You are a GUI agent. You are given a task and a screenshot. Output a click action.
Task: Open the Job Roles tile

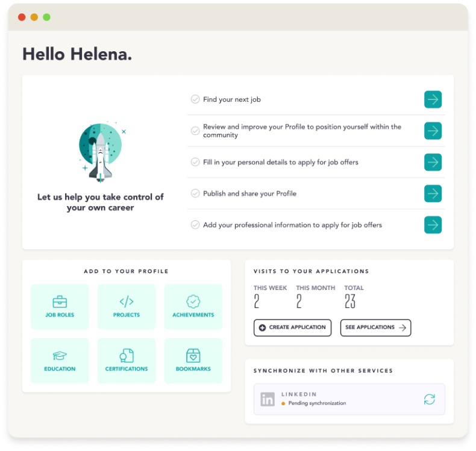60,307
